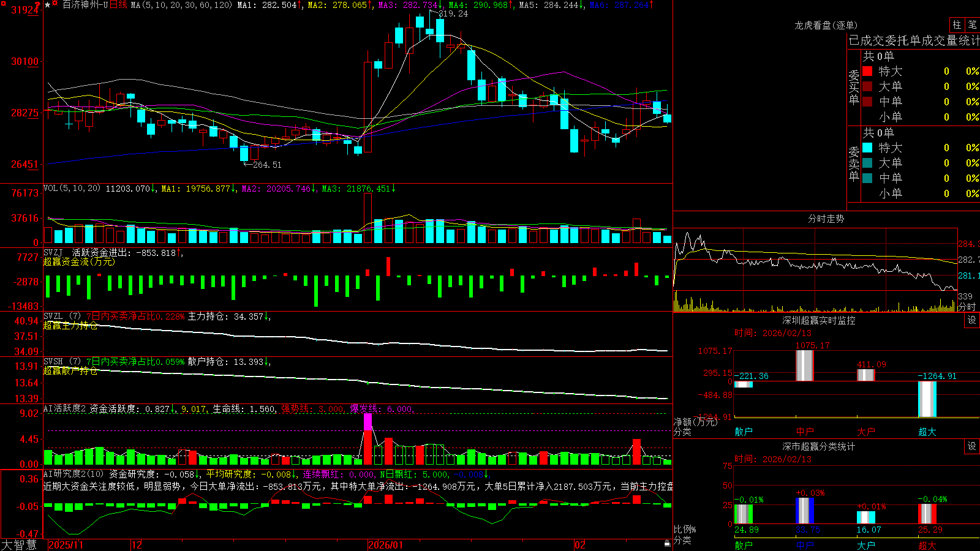Viewport: 980px width, 551px height.
Task: Switch to 柱 bar display mode
Action: [957, 25]
